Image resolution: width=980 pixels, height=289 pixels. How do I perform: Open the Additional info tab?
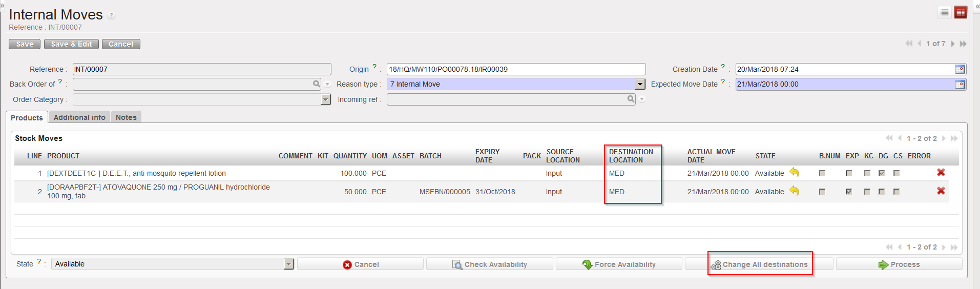[79, 117]
